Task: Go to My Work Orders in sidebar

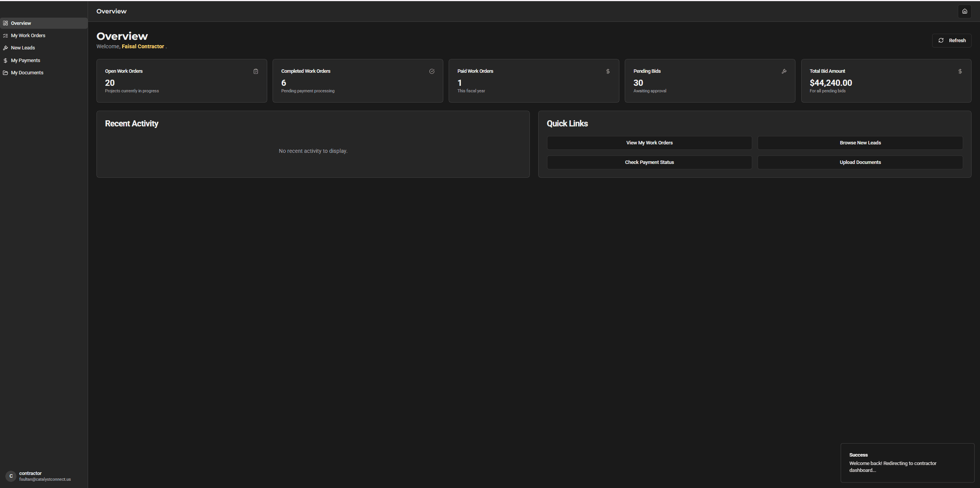Action: click(x=44, y=36)
